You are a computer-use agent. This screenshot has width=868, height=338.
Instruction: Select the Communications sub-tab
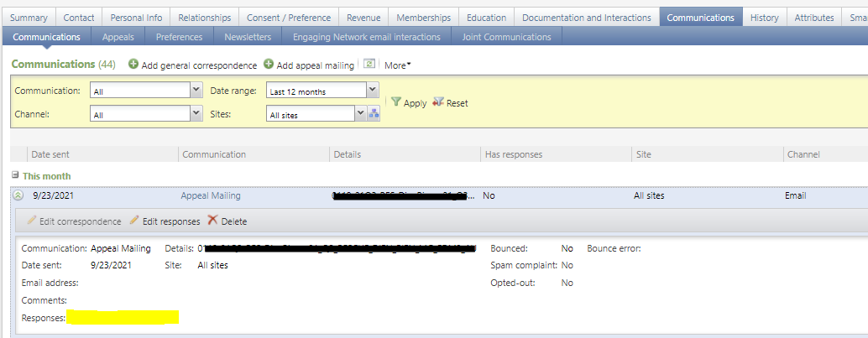[x=46, y=37]
